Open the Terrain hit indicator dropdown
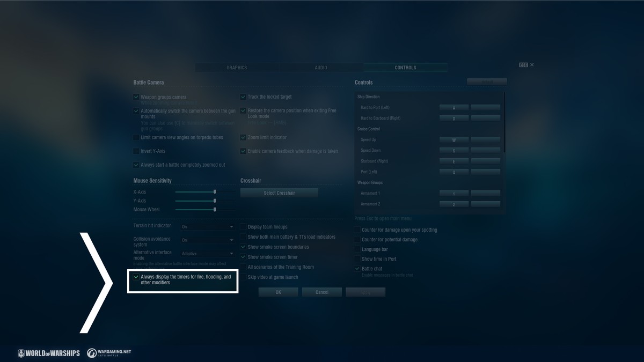This screenshot has height=362, width=644. tap(207, 227)
